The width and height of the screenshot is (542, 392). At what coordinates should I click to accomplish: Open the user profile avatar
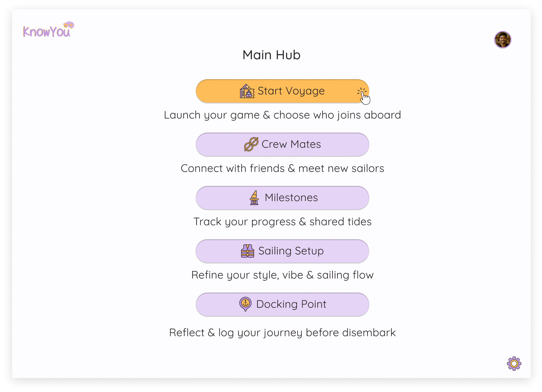click(503, 40)
